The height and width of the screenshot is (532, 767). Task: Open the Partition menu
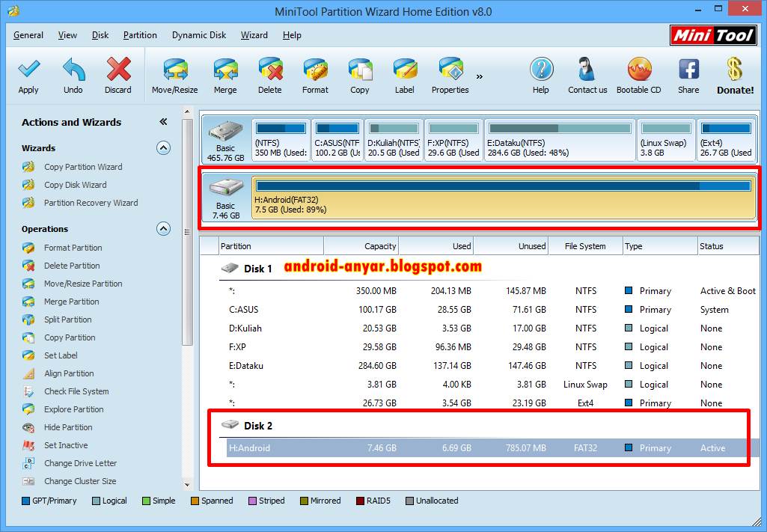click(x=140, y=35)
